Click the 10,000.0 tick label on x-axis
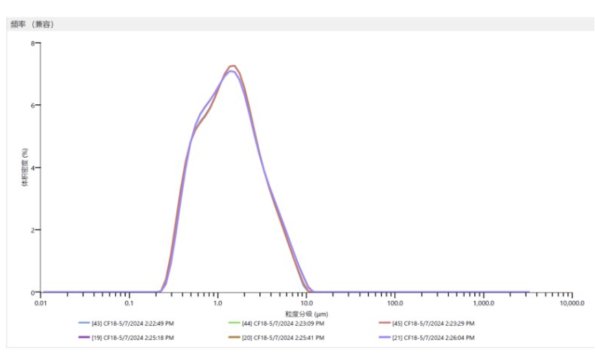Image resolution: width=596 pixels, height=364 pixels. 572,303
